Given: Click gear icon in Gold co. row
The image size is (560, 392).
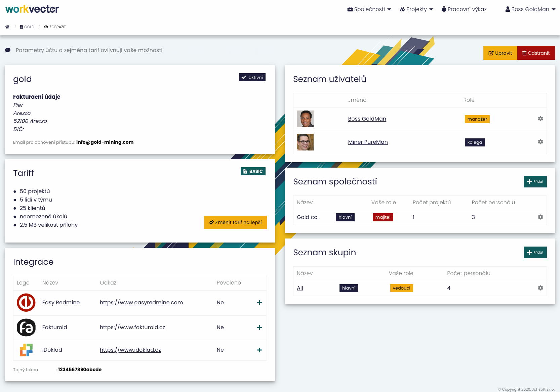Looking at the screenshot, I should coord(540,217).
